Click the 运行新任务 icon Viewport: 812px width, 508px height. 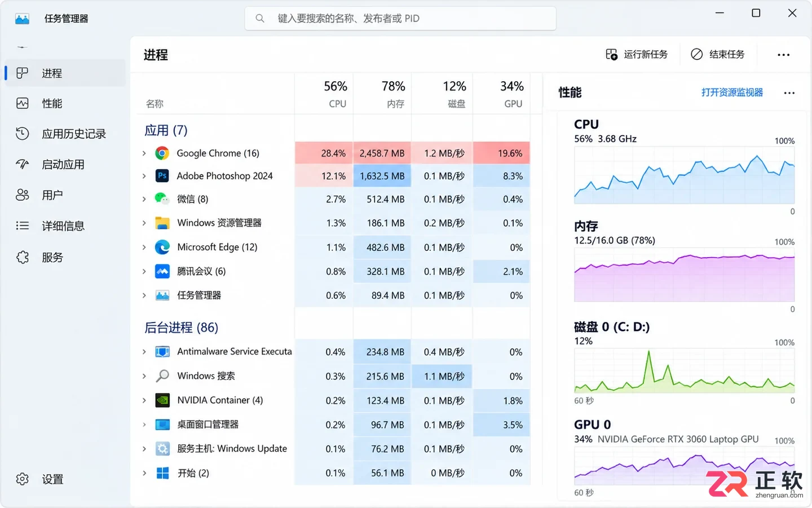coord(612,55)
